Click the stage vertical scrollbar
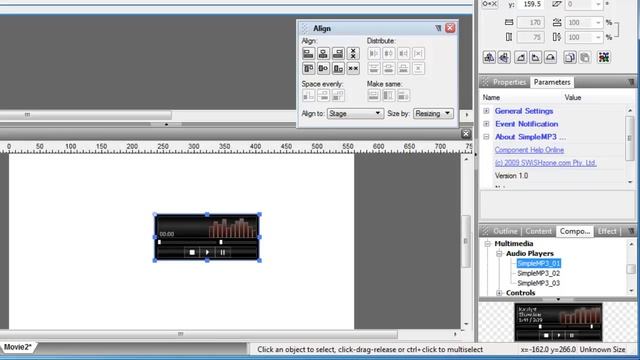The width and height of the screenshot is (640, 360). [x=466, y=241]
